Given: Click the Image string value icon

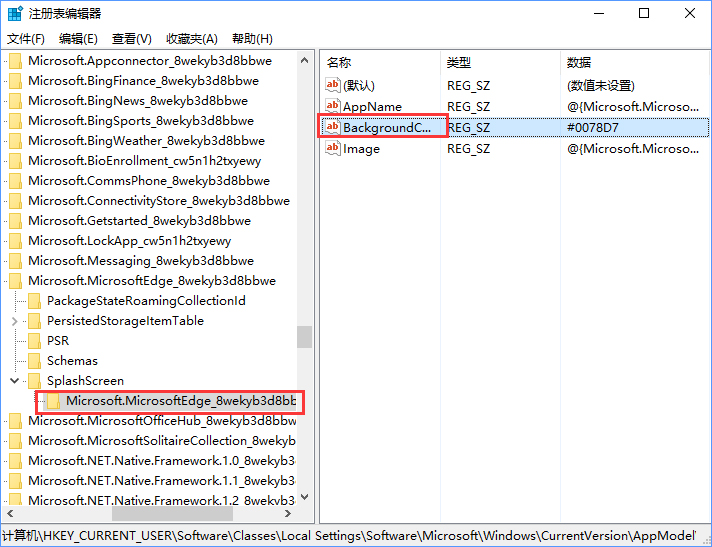Looking at the screenshot, I should [333, 149].
